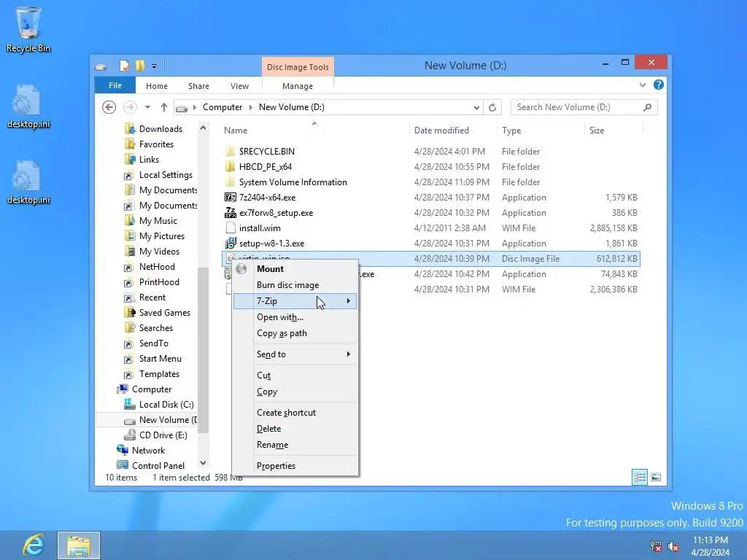
Task: Select CD Drive (E:) in navigation pane
Action: (163, 435)
